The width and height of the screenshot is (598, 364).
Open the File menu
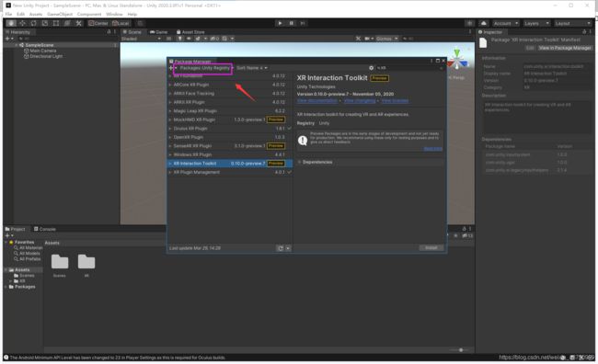click(9, 14)
